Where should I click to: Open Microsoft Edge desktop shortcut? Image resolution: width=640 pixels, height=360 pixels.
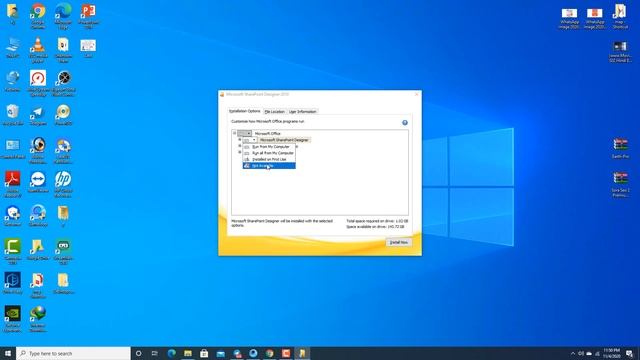pos(63,17)
